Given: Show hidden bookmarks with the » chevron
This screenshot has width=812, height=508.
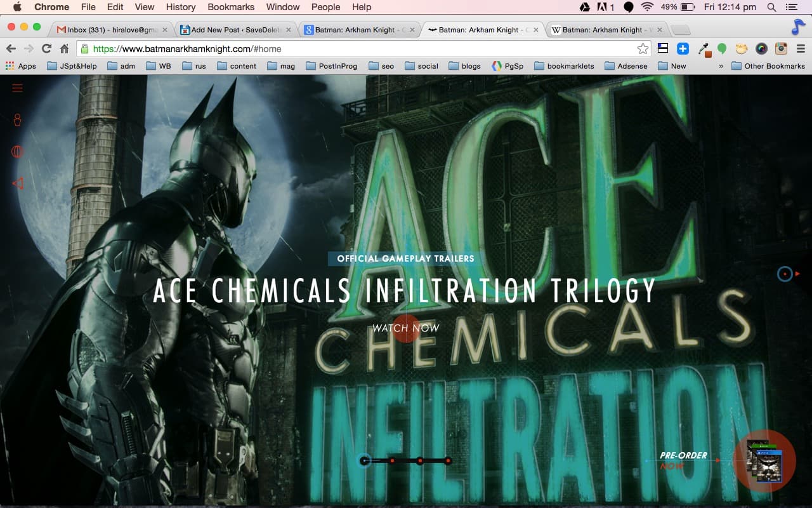Looking at the screenshot, I should tap(721, 66).
